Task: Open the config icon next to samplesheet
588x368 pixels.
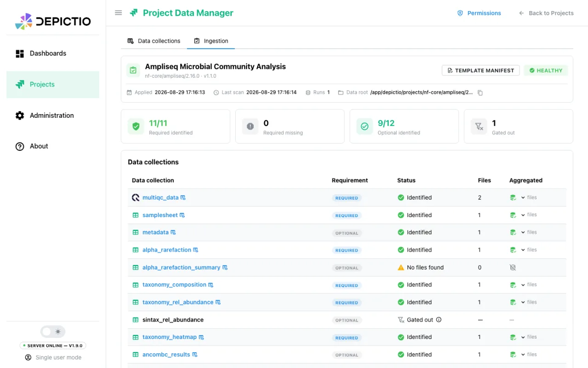Action: [182, 215]
